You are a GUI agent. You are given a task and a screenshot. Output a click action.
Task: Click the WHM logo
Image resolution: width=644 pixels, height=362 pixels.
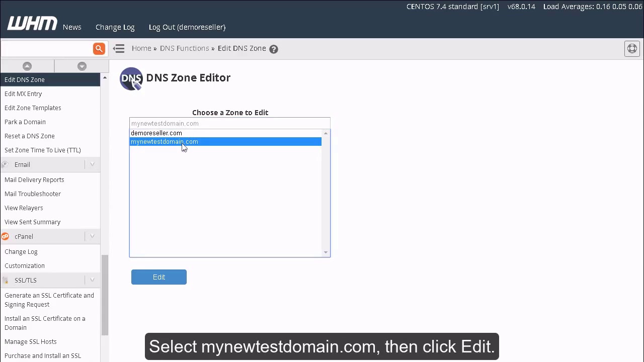32,24
